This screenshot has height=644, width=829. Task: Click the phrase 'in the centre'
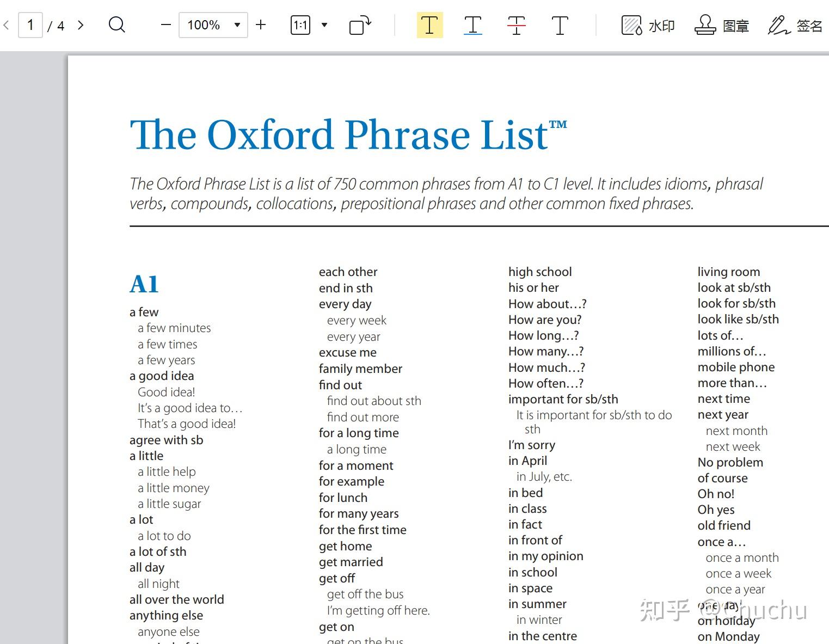(542, 636)
